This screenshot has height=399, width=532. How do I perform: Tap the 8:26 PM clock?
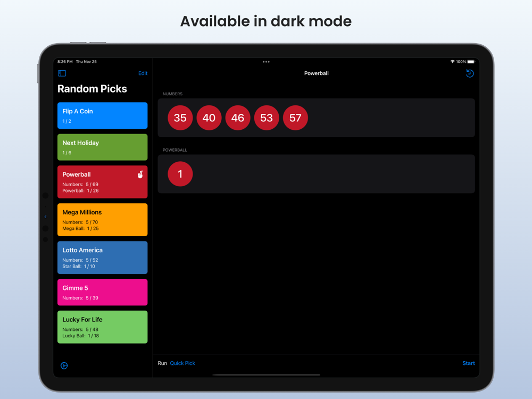[65, 62]
